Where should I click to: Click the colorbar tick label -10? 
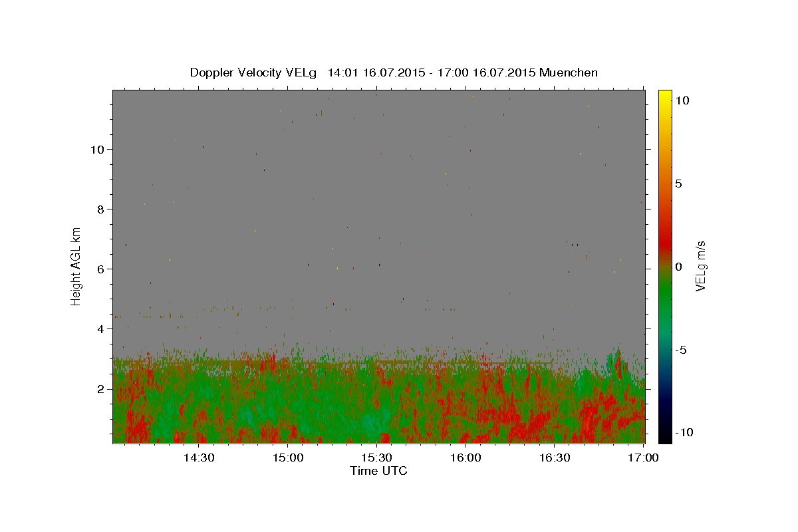click(684, 433)
